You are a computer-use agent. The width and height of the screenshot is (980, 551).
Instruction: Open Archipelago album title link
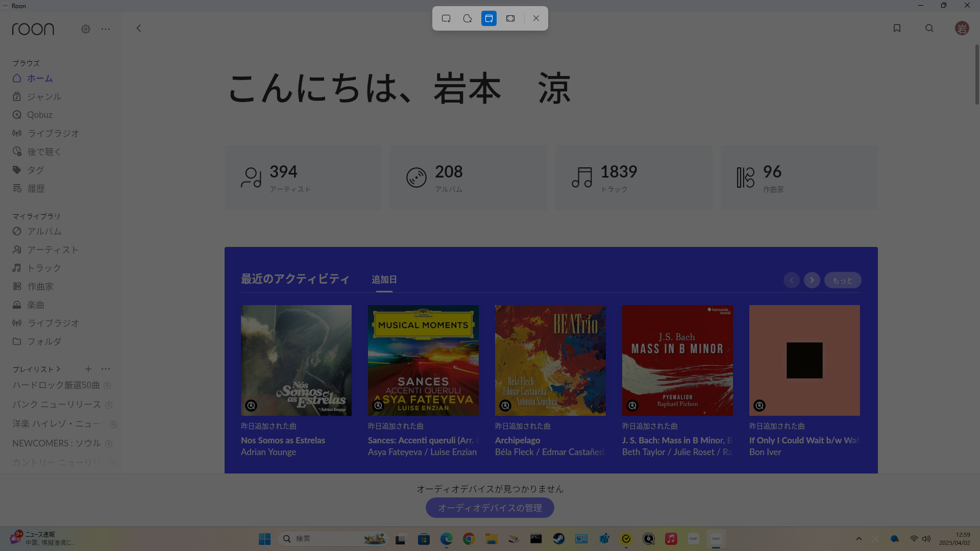(x=518, y=440)
